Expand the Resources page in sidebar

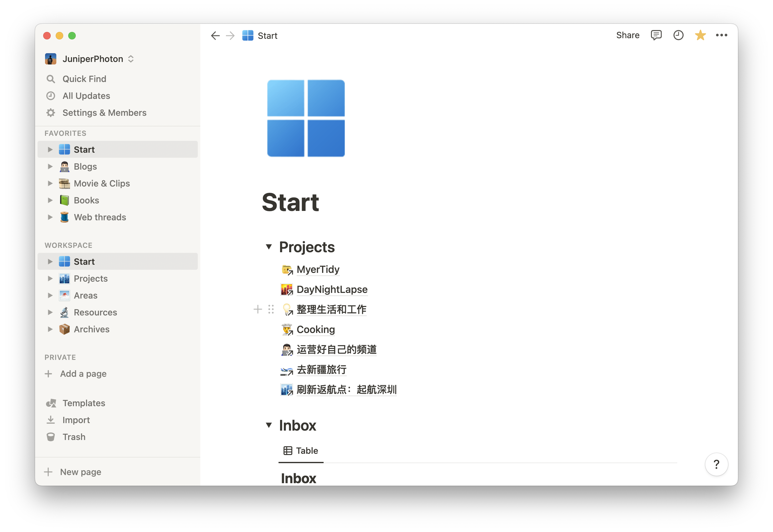click(50, 312)
